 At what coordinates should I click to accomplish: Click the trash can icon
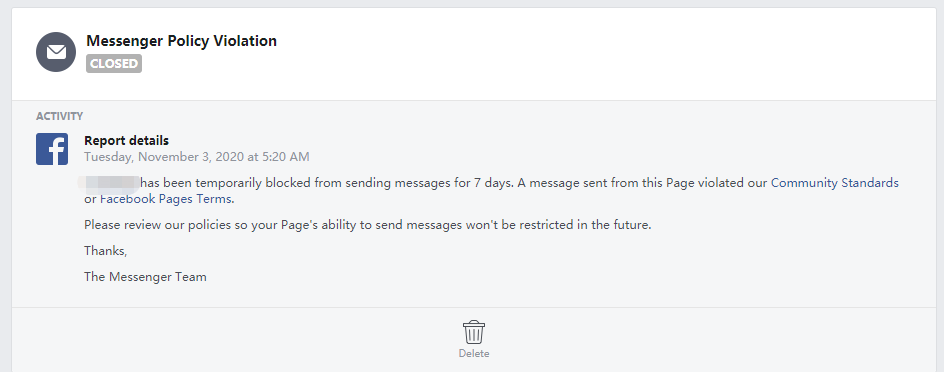[474, 332]
